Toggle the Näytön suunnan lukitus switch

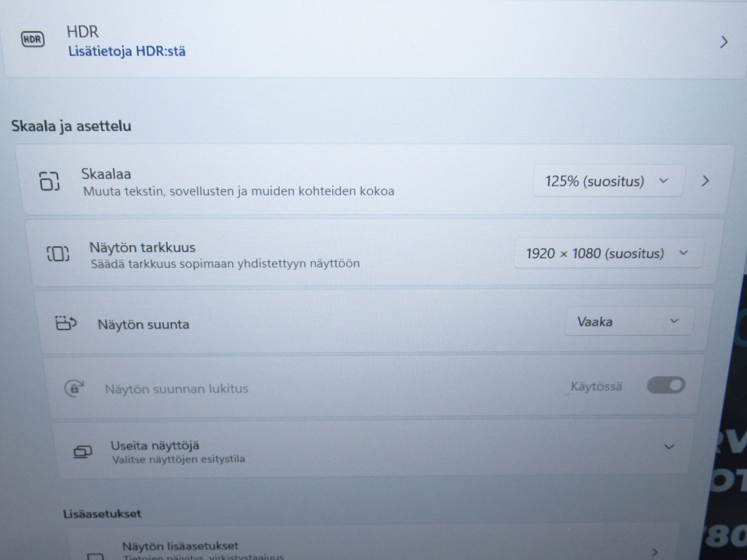pyautogui.click(x=666, y=385)
